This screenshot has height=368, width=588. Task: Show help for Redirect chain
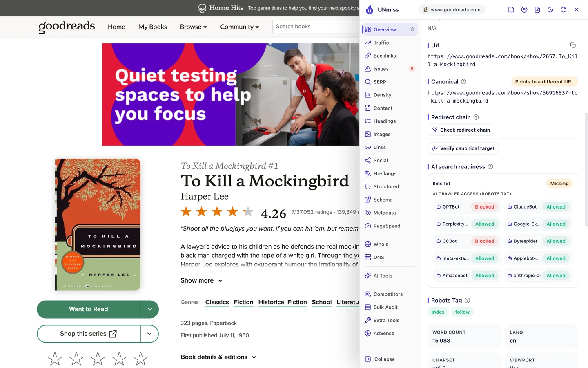476,117
